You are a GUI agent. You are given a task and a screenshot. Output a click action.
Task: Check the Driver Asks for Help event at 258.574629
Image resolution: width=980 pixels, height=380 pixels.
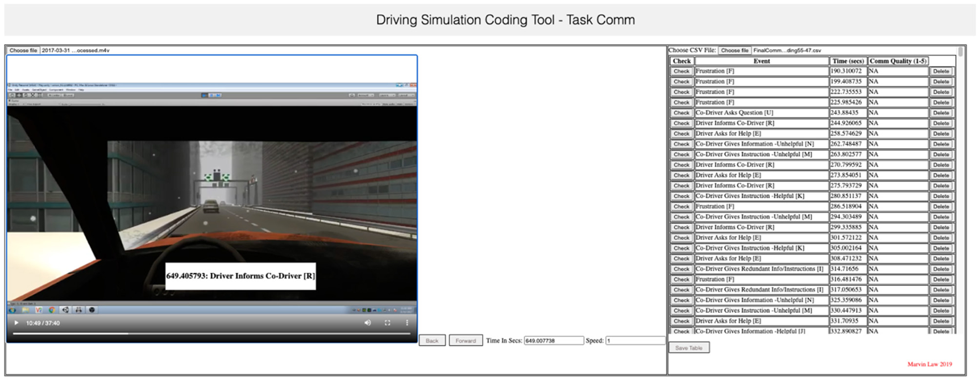pos(681,134)
